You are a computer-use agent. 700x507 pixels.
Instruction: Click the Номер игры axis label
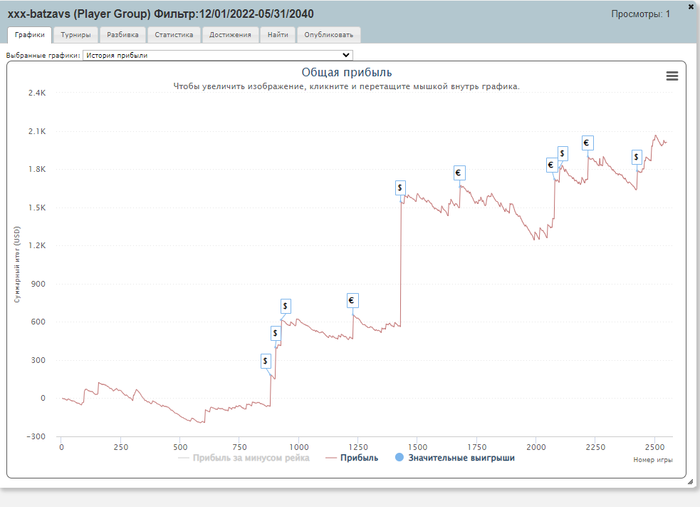pos(653,460)
